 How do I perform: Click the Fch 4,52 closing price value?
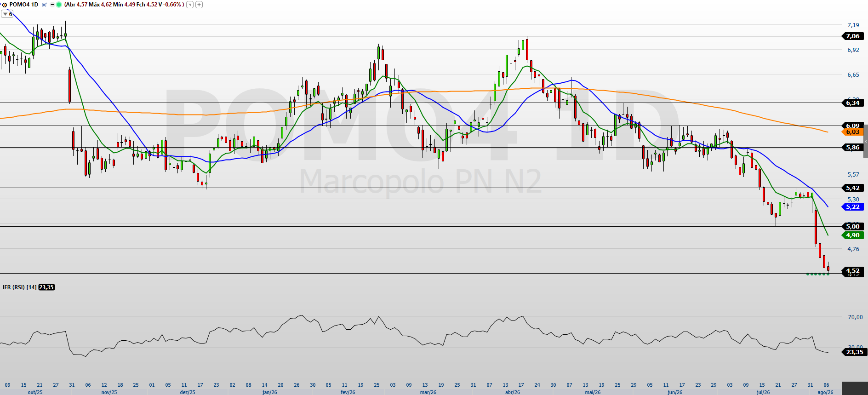click(x=146, y=5)
